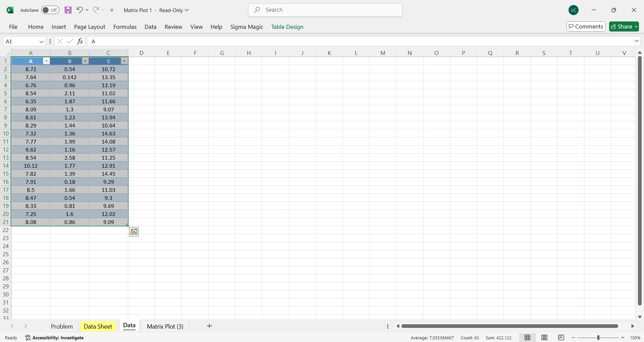Click the Search box

pos(325,10)
